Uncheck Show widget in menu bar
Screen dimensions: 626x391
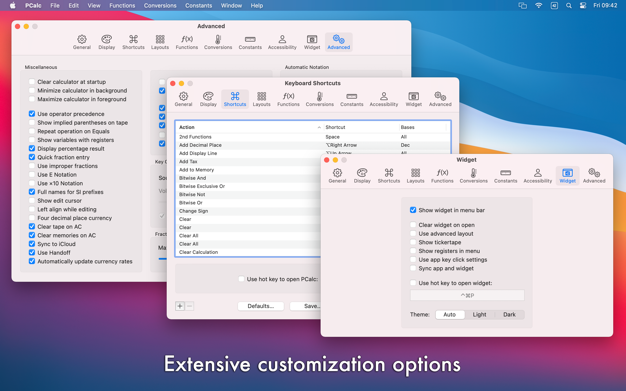tap(413, 210)
